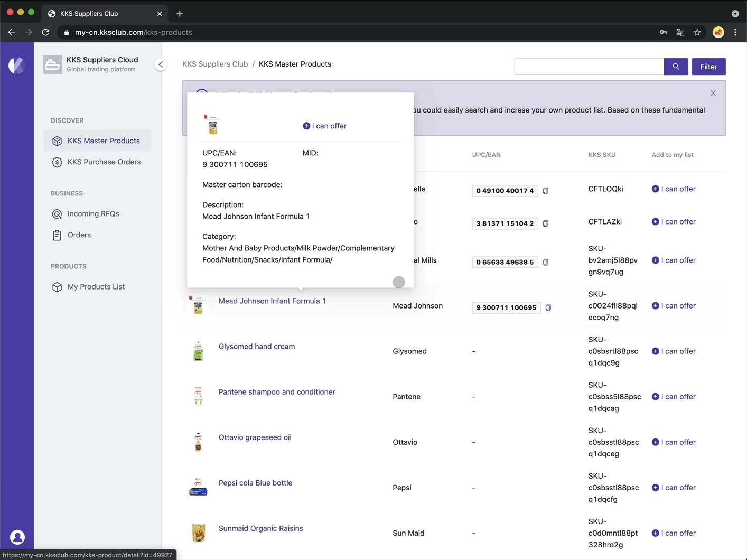This screenshot has height=560, width=747.
Task: Open KKS Purchase Orders in sidebar
Action: [97, 162]
